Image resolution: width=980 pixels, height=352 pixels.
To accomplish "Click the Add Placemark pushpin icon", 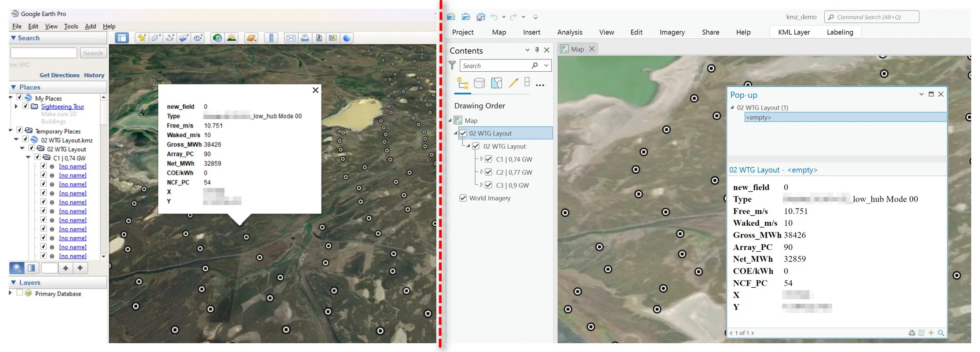I will (x=142, y=38).
